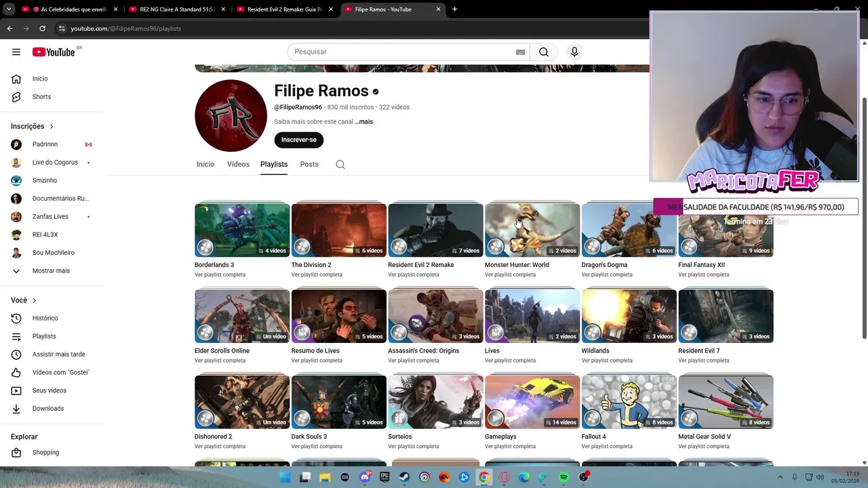Select the channel Playlists tab
The height and width of the screenshot is (488, 868).
pyautogui.click(x=274, y=165)
